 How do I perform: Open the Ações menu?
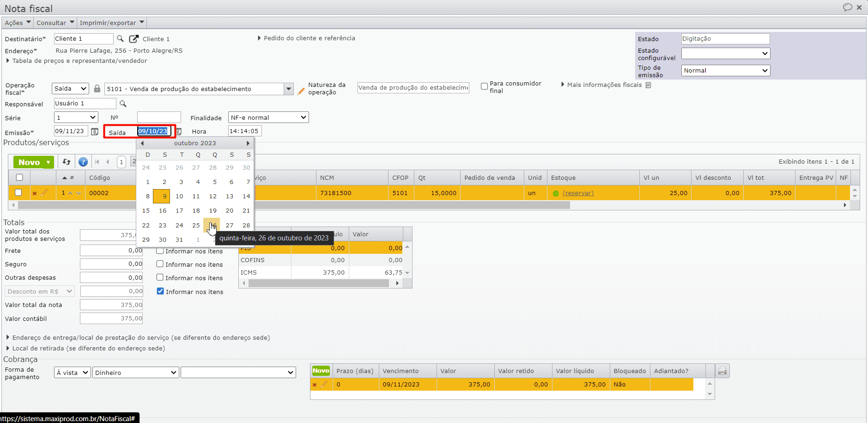(18, 23)
